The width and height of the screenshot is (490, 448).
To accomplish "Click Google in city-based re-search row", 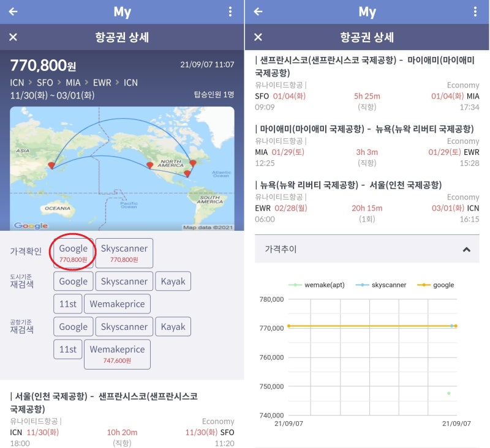I will pyautogui.click(x=73, y=282).
